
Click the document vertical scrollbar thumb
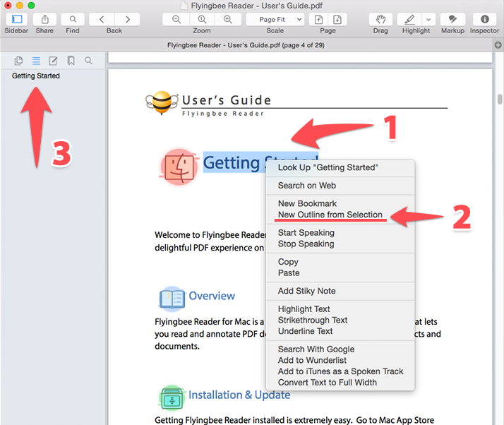[500, 99]
